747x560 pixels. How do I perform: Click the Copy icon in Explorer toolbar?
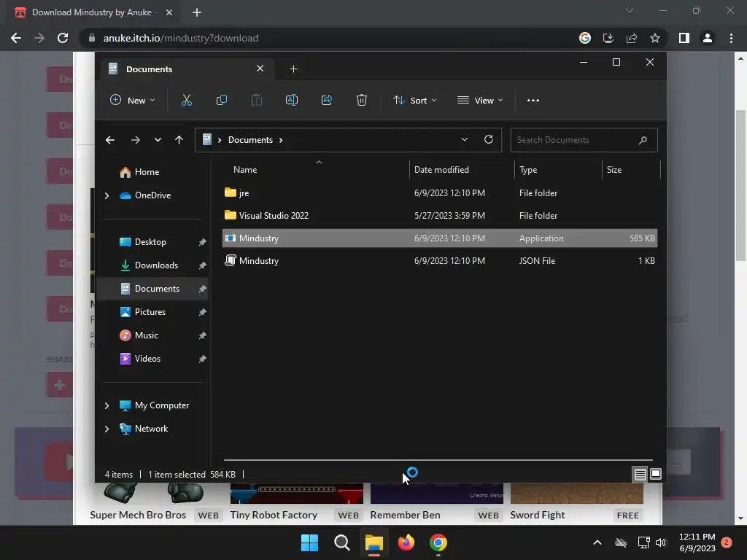point(222,100)
